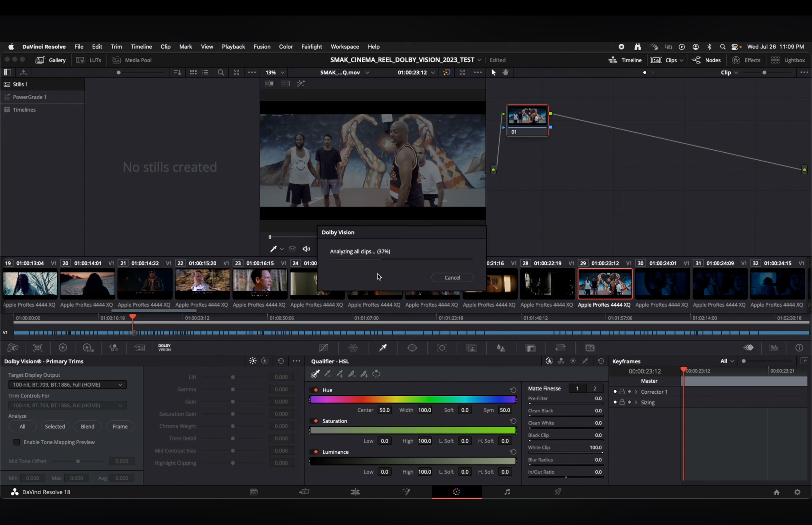Open the Target Display Output dropdown
The width and height of the screenshot is (812, 525).
(x=67, y=384)
